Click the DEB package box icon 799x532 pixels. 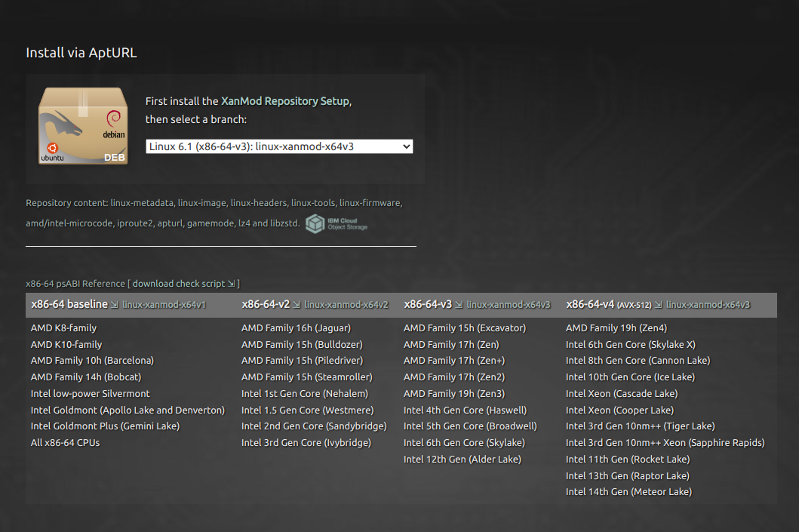(x=83, y=126)
